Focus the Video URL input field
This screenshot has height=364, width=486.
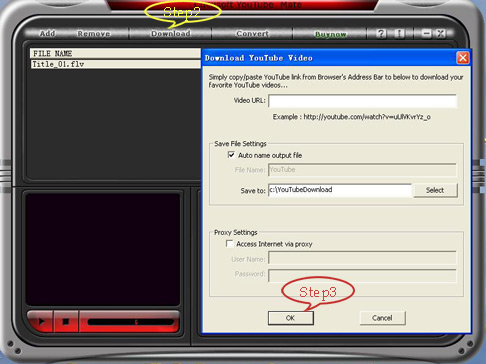tap(362, 101)
